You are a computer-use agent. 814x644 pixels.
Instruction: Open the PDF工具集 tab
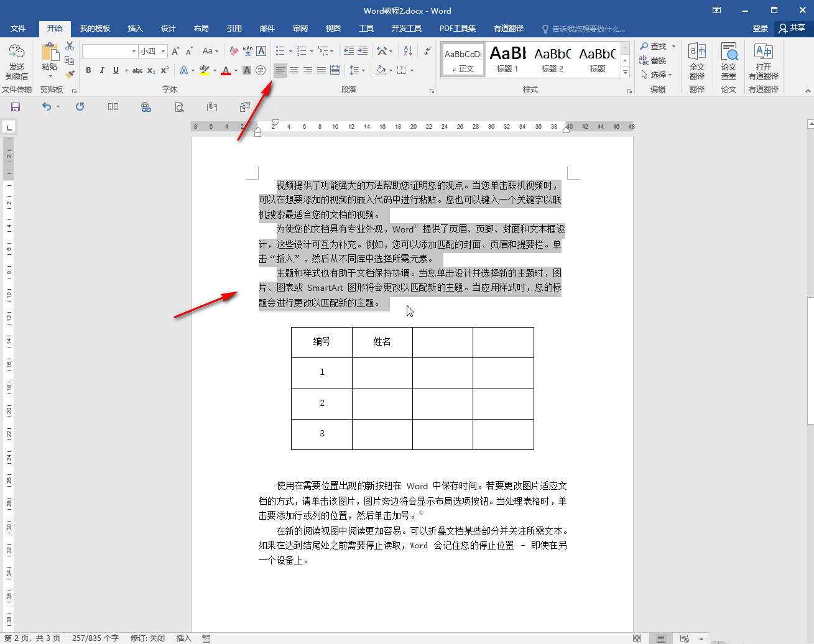458,29
